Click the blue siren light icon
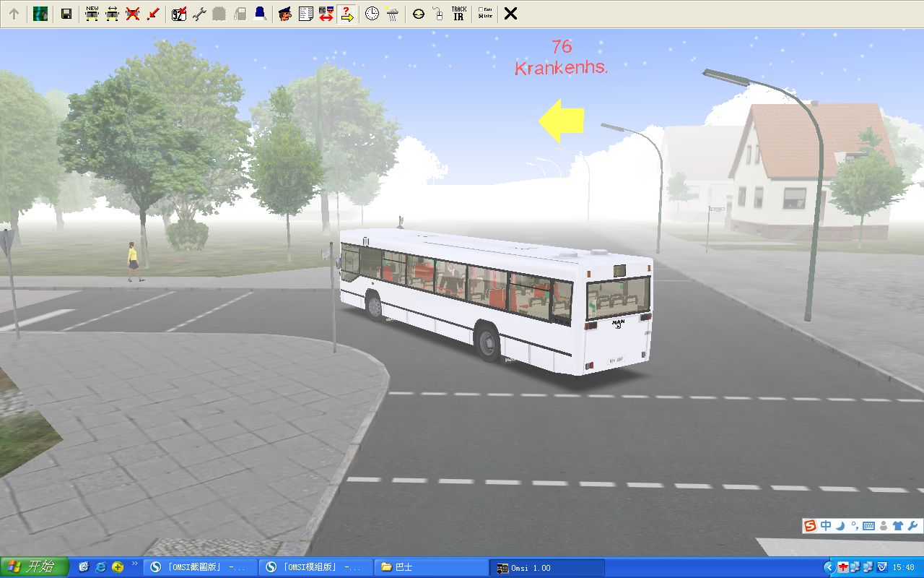Image resolution: width=924 pixels, height=578 pixels. coord(260,13)
